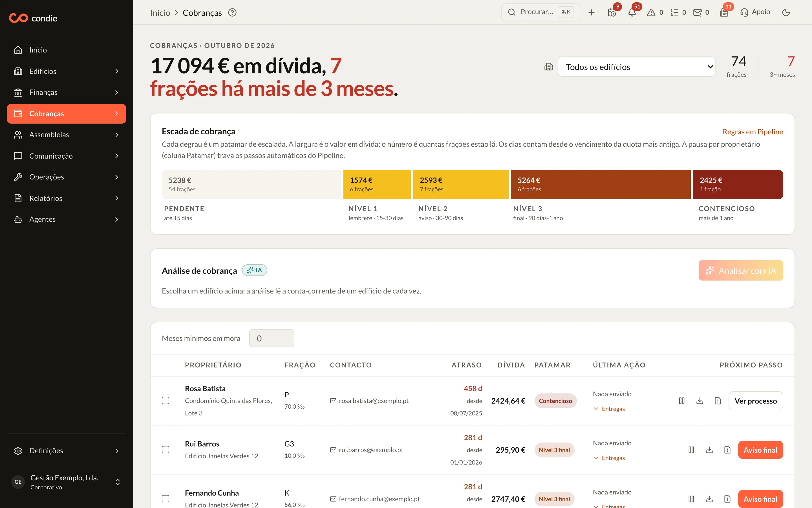Click the document alert icon in Rosa Batista row
Viewport: 812px width, 508px height.
[x=718, y=400]
